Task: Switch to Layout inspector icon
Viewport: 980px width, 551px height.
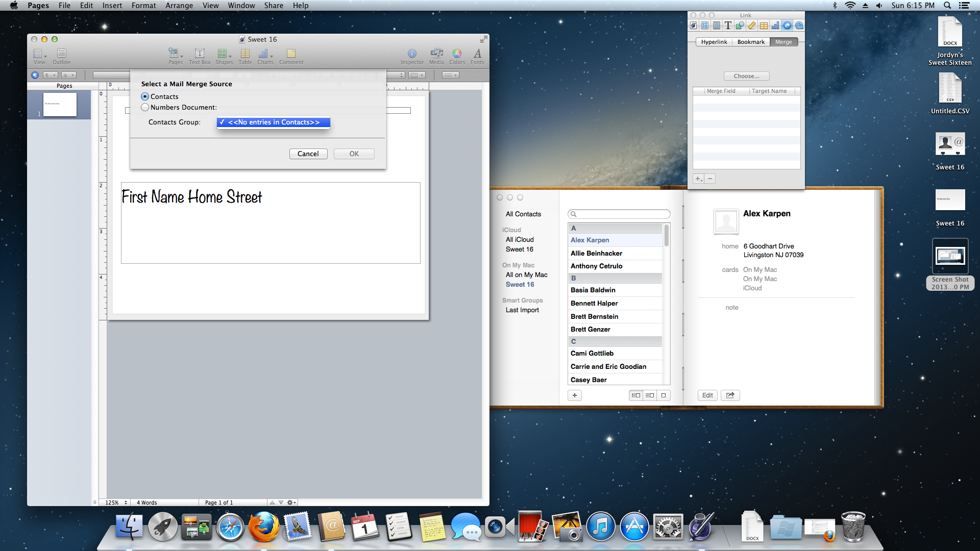Action: (705, 26)
